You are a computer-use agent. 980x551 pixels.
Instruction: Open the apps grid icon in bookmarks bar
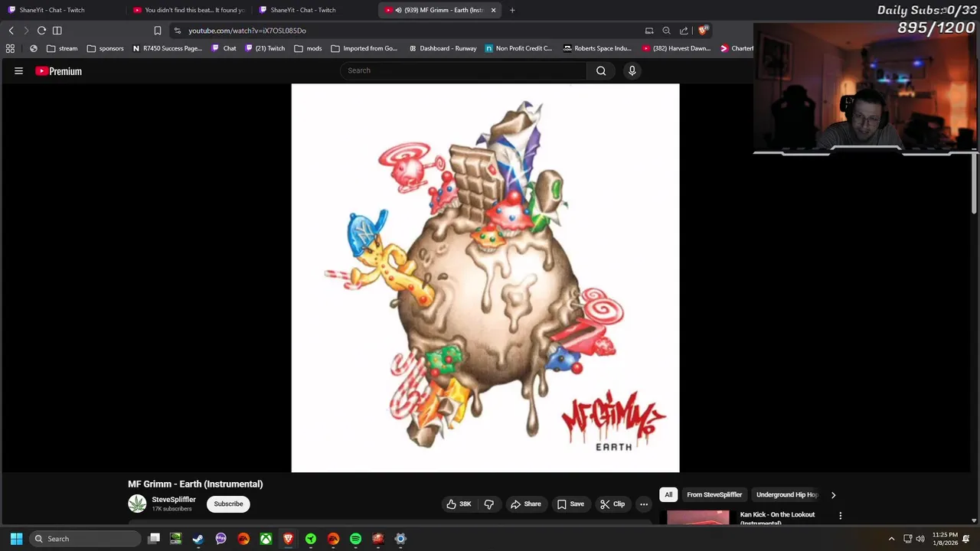pyautogui.click(x=10, y=48)
